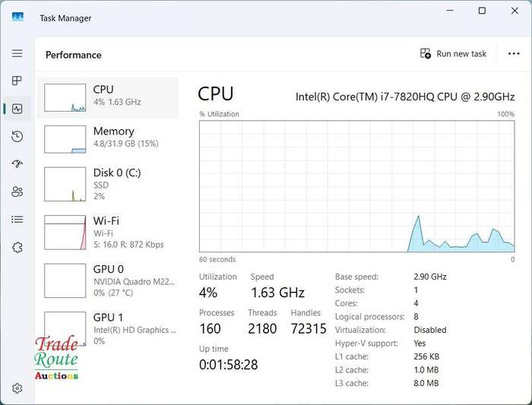Viewport: 532px width, 405px height.
Task: Select the CPU performance item
Action: [107, 98]
